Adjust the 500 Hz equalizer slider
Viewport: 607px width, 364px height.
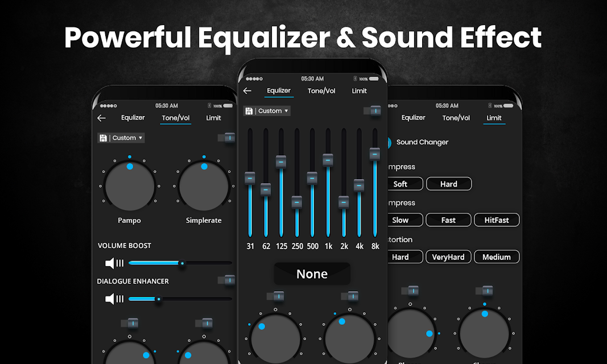[312, 183]
